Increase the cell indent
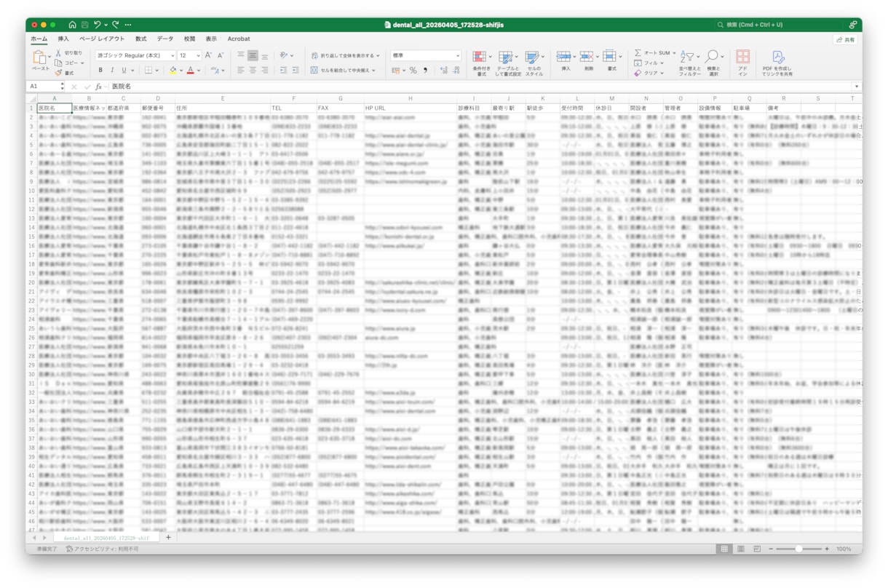The height and width of the screenshot is (588, 888). 296,71
